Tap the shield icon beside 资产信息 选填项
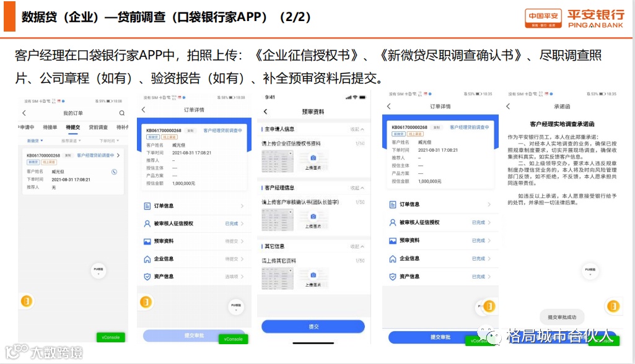This screenshot has height=364, width=635. coord(147,277)
